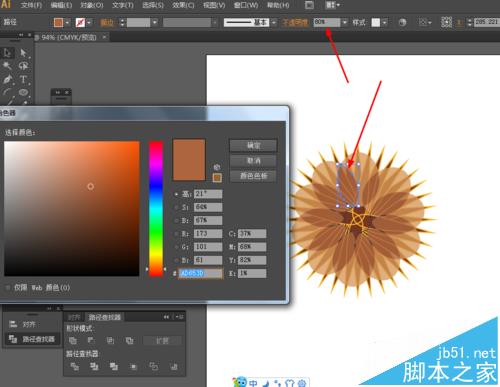Screen dimensions: 500x387
Task: Select the Lasso tool
Action: [x=23, y=66]
